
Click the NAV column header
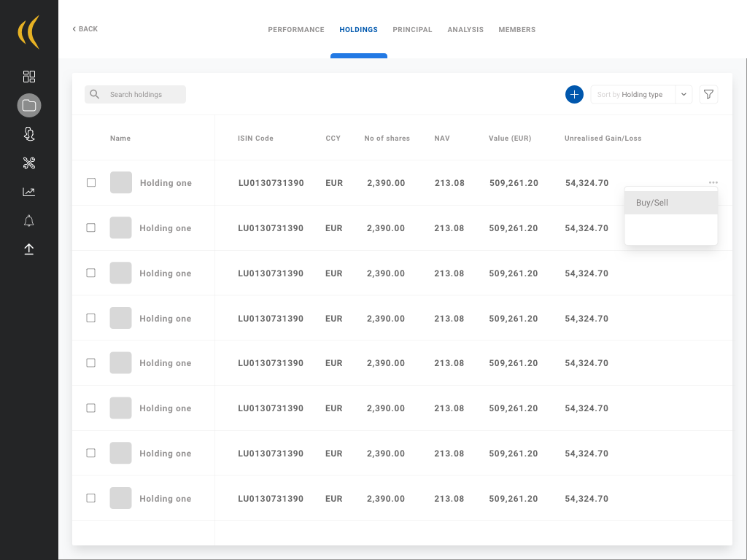point(441,138)
